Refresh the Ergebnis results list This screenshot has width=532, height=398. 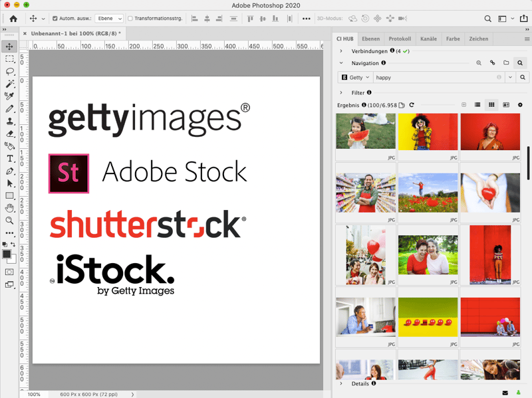pyautogui.click(x=412, y=105)
